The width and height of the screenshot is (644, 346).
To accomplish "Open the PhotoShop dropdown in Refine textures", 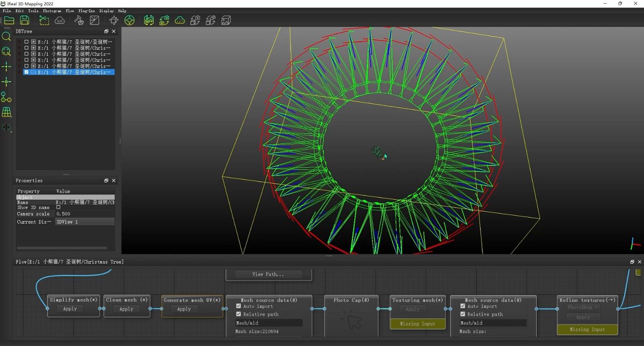I will (583, 307).
